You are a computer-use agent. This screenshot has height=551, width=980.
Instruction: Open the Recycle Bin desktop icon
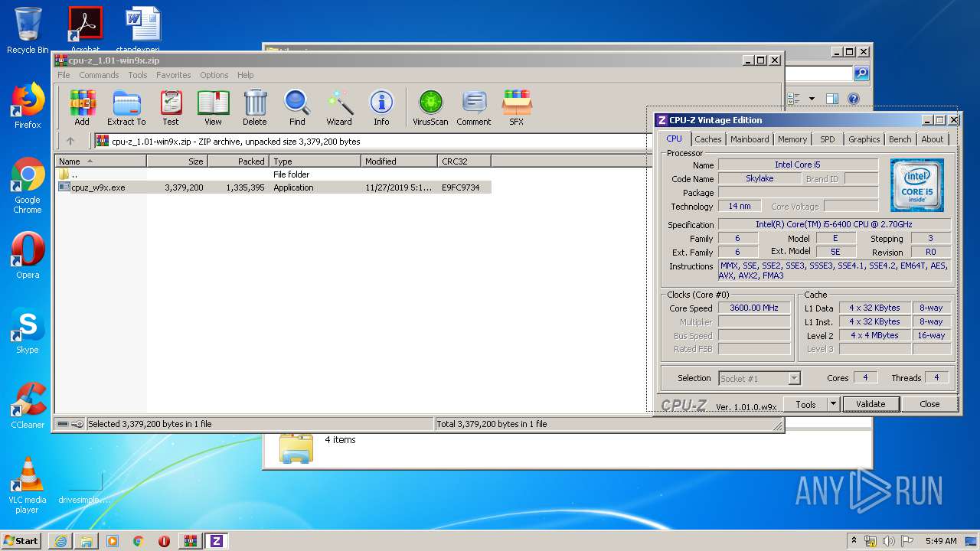coord(28,31)
